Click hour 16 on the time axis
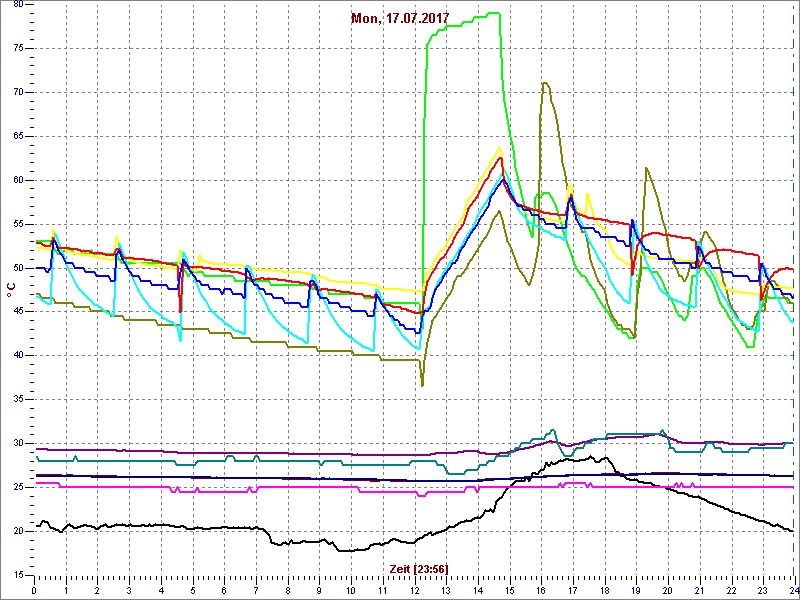 click(x=541, y=589)
